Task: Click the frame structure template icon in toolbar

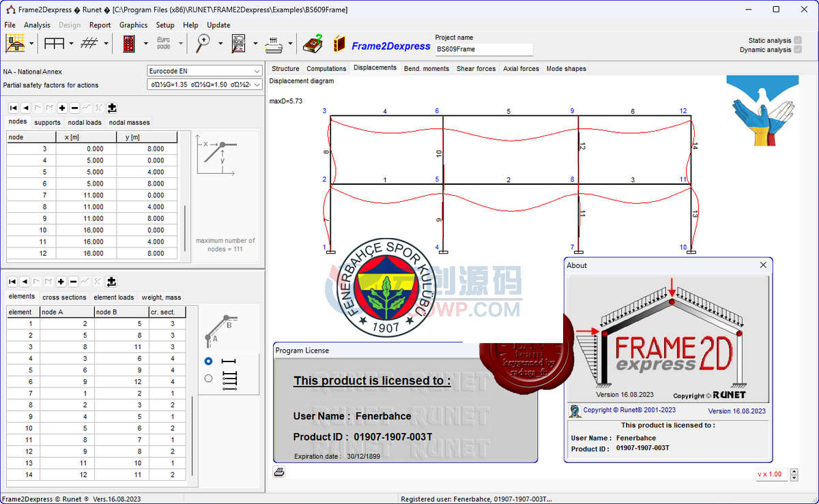Action: [15, 44]
